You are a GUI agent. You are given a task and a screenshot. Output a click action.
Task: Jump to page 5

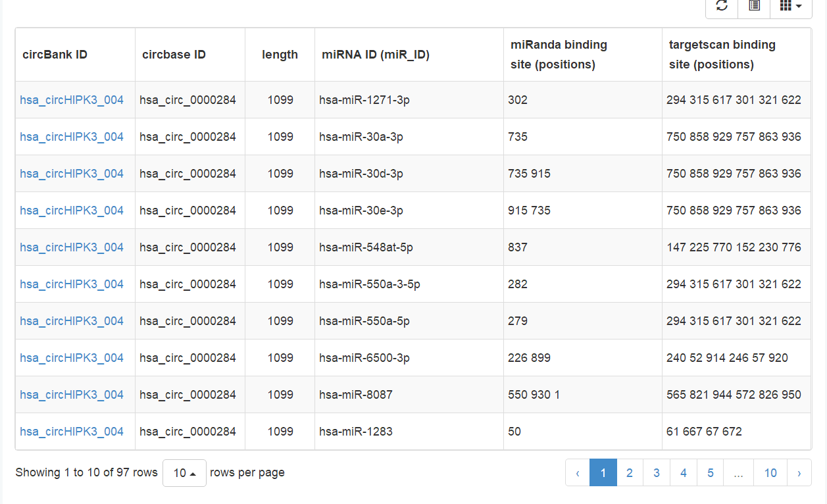[711, 473]
